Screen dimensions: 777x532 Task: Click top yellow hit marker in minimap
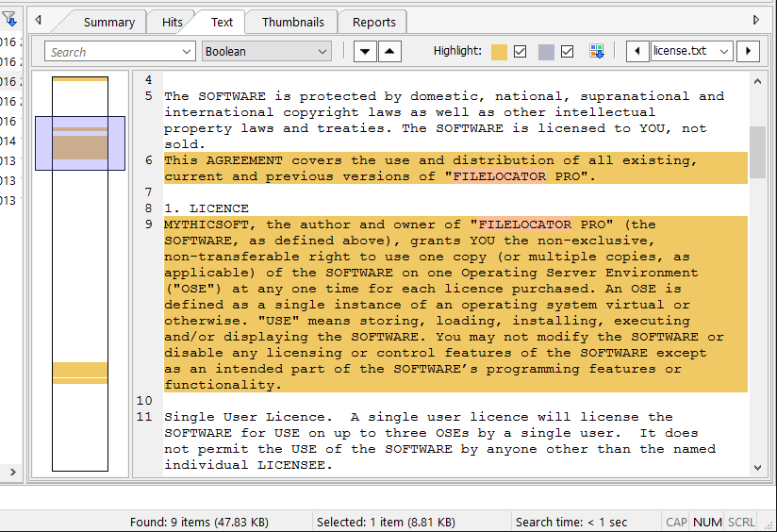click(80, 79)
